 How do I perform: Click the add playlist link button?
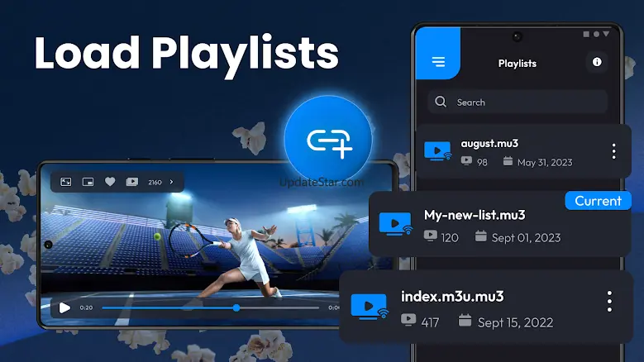328,140
